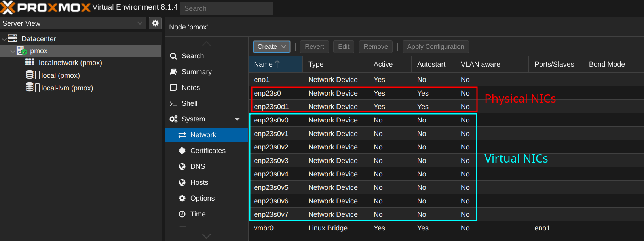This screenshot has width=644, height=241.
Task: Click the Summary book icon
Action: (173, 72)
